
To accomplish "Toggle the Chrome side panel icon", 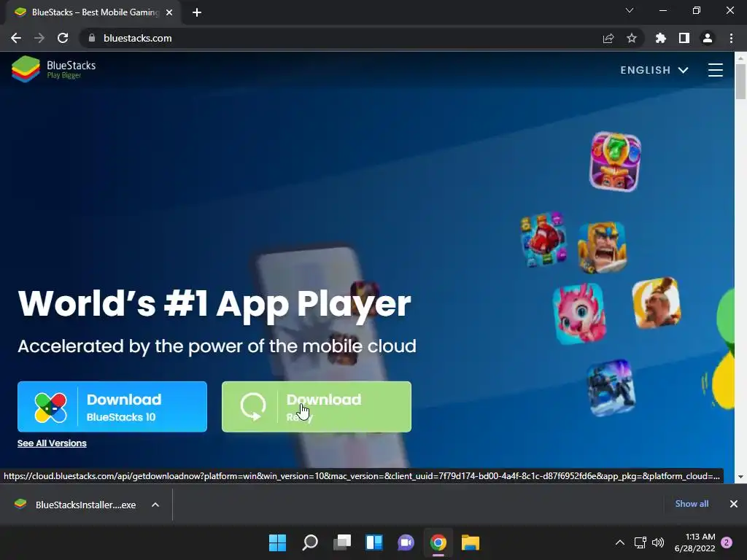I will click(684, 38).
